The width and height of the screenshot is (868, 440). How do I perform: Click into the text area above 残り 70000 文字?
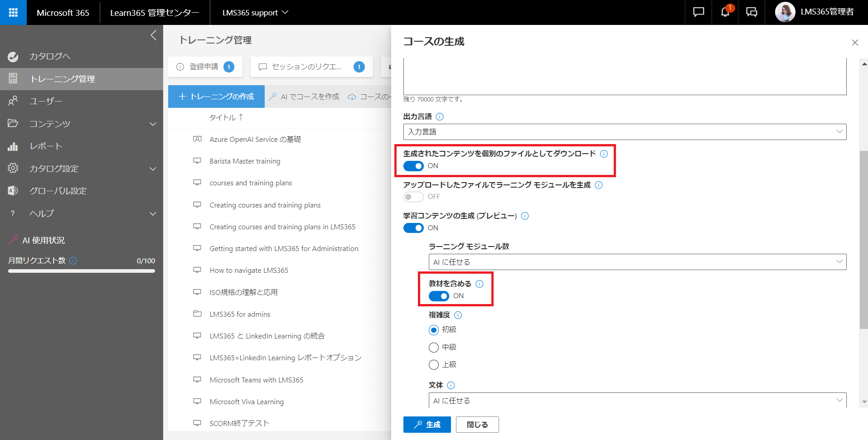point(625,76)
